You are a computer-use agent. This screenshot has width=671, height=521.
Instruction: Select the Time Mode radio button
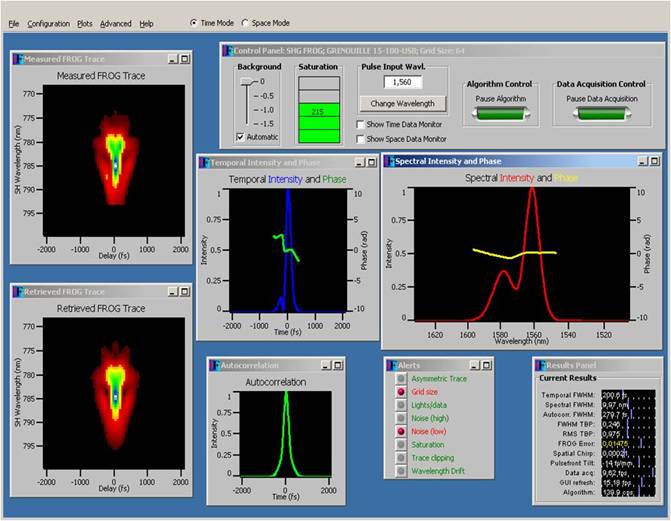193,23
